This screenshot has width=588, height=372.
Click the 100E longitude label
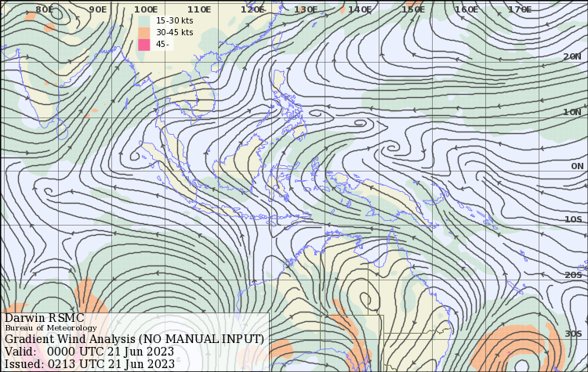pos(145,9)
